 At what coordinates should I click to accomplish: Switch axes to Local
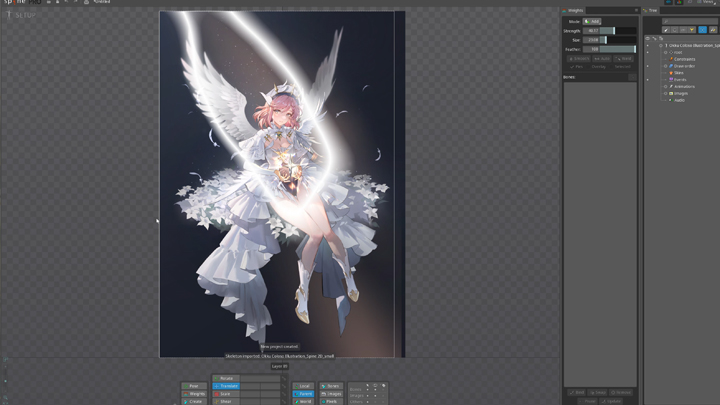point(304,386)
